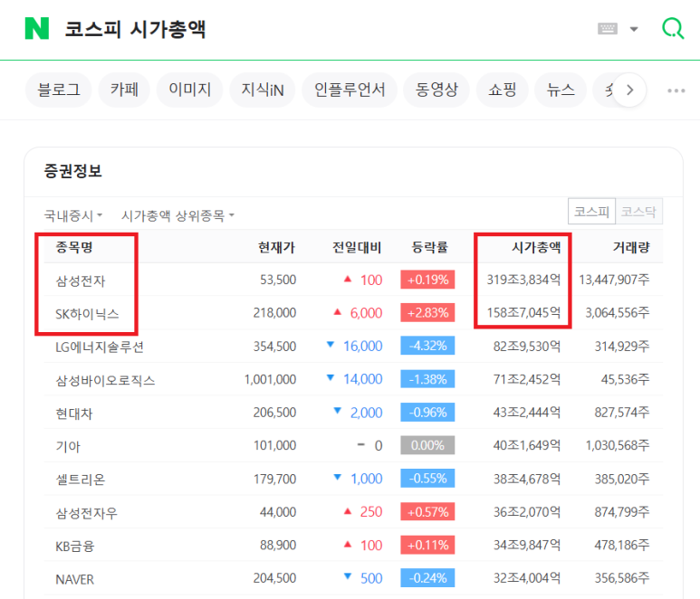
Task: Click the search field containing 코스피 시가총액
Action: (x=135, y=29)
